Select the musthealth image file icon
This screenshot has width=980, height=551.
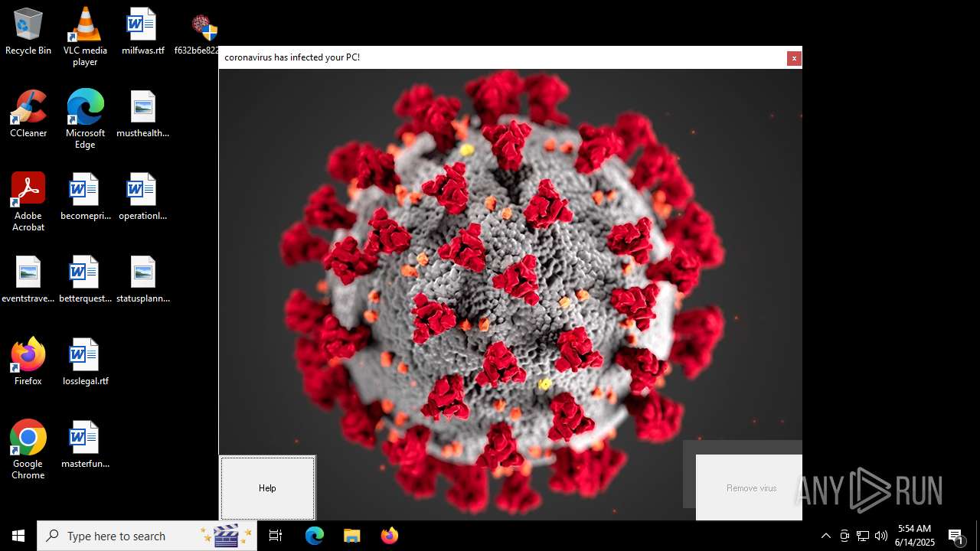click(x=142, y=114)
